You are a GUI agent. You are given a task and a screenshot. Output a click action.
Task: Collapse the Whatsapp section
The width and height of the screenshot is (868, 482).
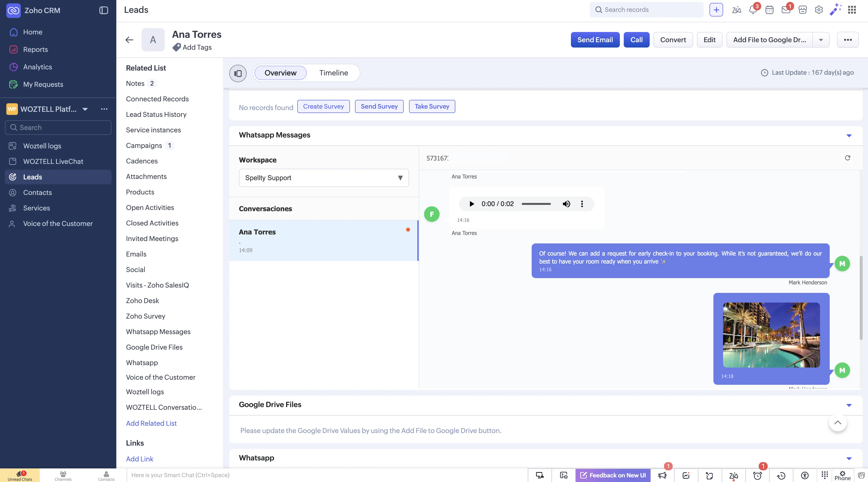pos(849,458)
